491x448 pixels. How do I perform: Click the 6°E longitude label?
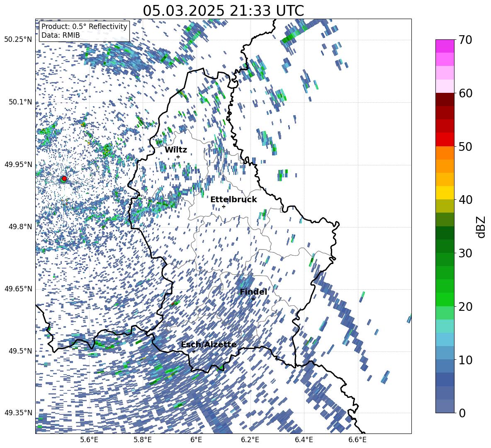196,440
